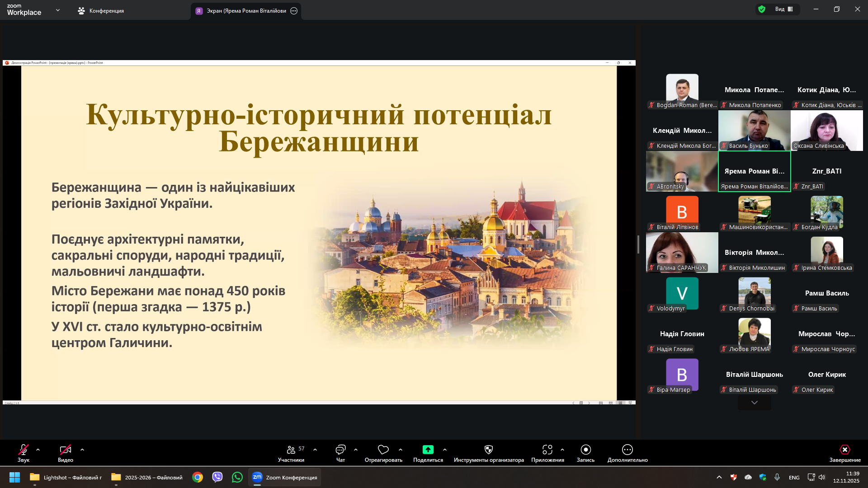Screen dimensions: 868x488
Task: Open the Chat panel
Action: (340, 450)
